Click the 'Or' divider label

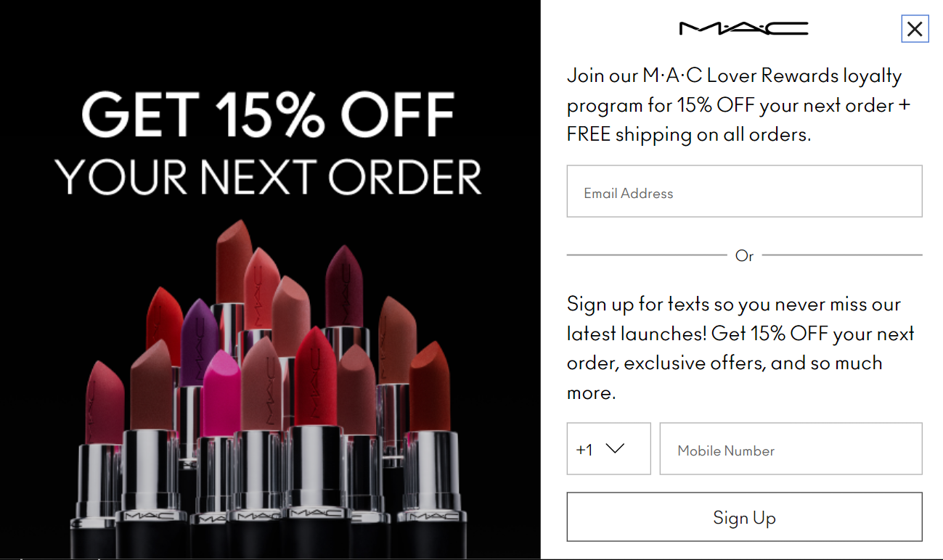coord(744,255)
